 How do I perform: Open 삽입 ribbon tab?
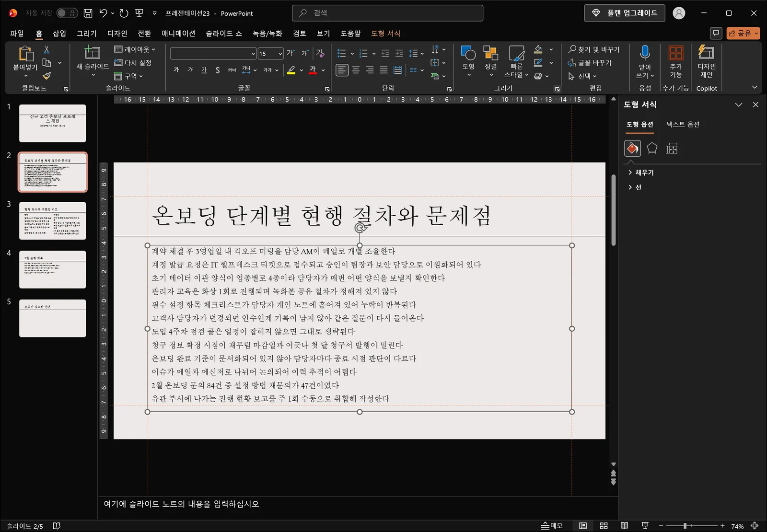click(x=59, y=33)
